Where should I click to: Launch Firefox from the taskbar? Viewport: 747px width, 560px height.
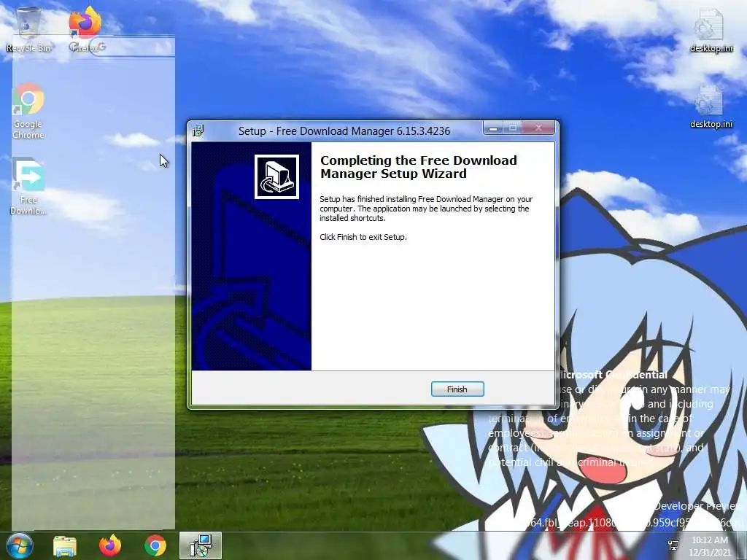click(x=110, y=545)
